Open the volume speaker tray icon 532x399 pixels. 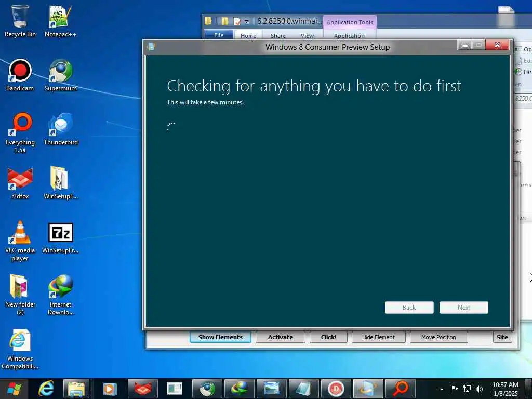479,389
